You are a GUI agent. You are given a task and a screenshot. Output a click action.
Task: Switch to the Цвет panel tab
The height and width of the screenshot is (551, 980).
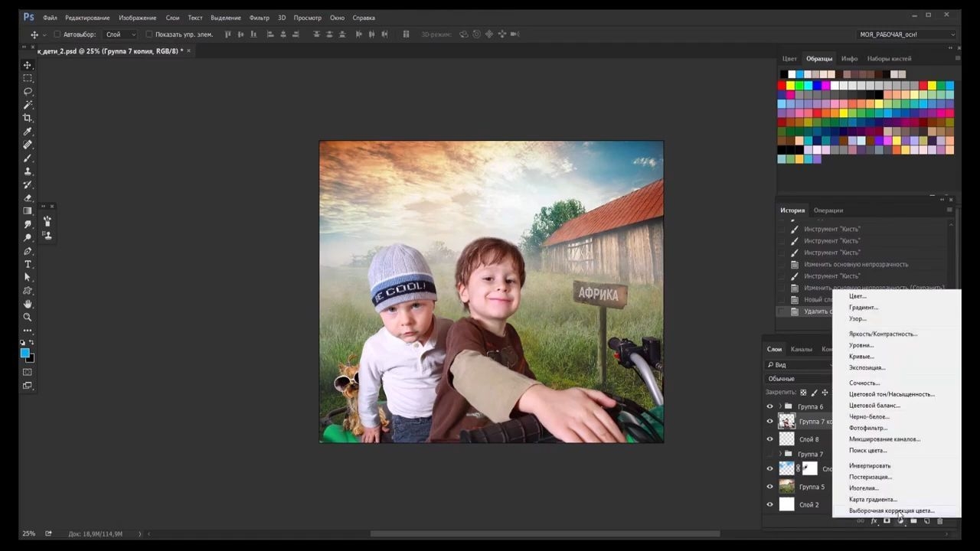pyautogui.click(x=789, y=59)
